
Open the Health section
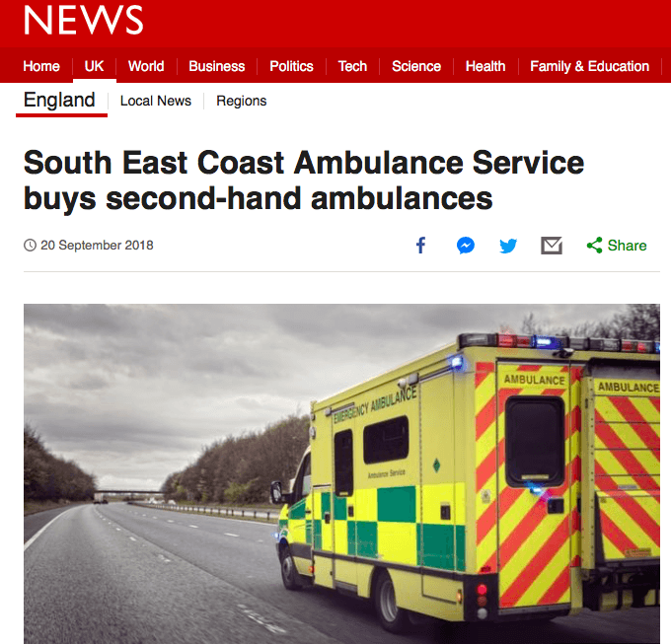click(485, 66)
